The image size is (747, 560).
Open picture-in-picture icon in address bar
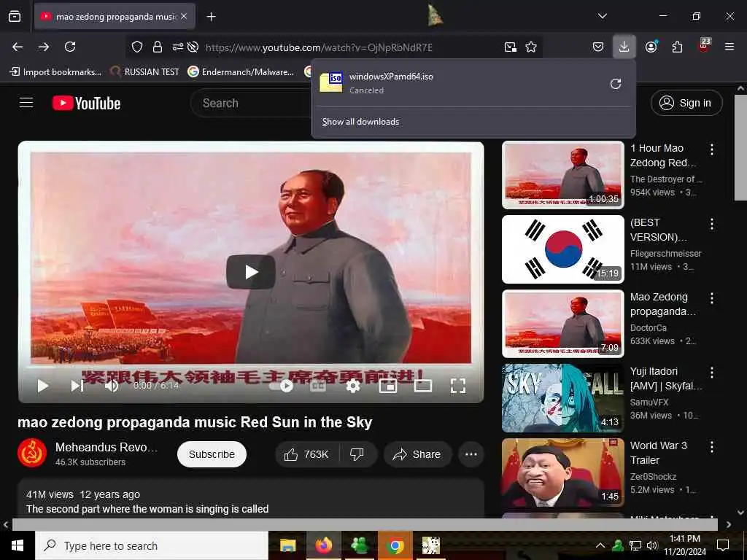point(510,47)
